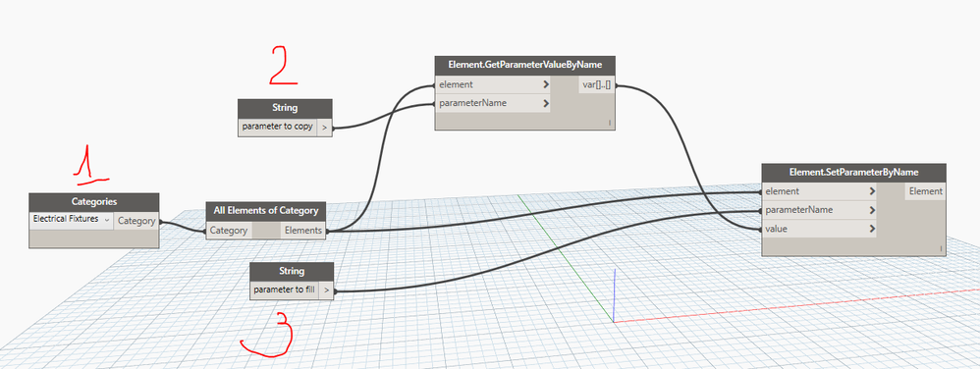Viewport: 980px width, 369px height.
Task: Click lacing indicator on GetParameterValueByName node
Action: pos(610,124)
